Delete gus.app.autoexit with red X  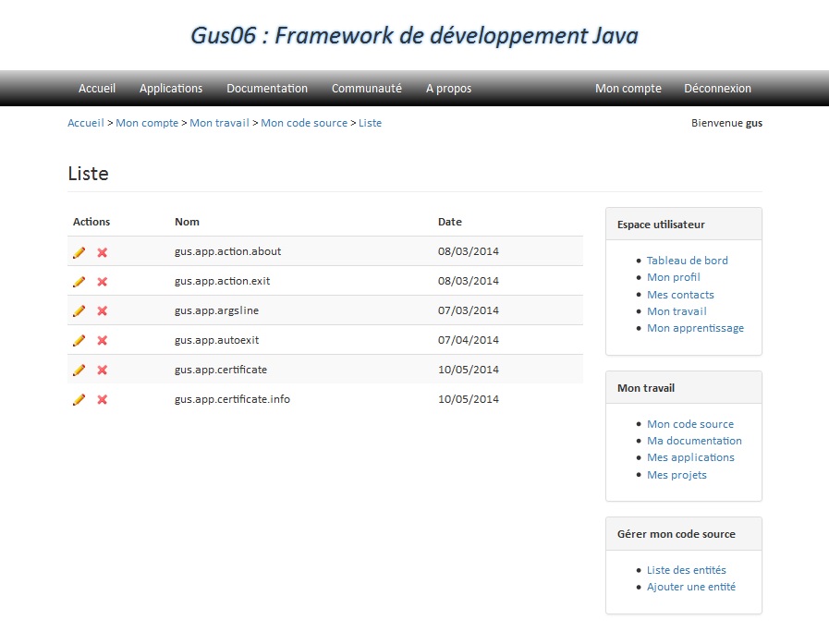(102, 341)
